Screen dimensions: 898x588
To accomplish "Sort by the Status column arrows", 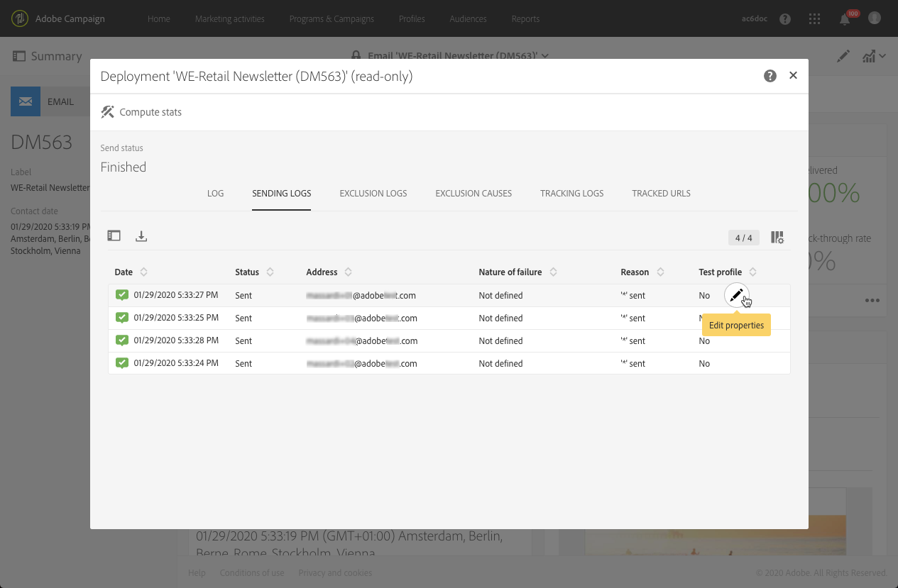I will [x=270, y=272].
